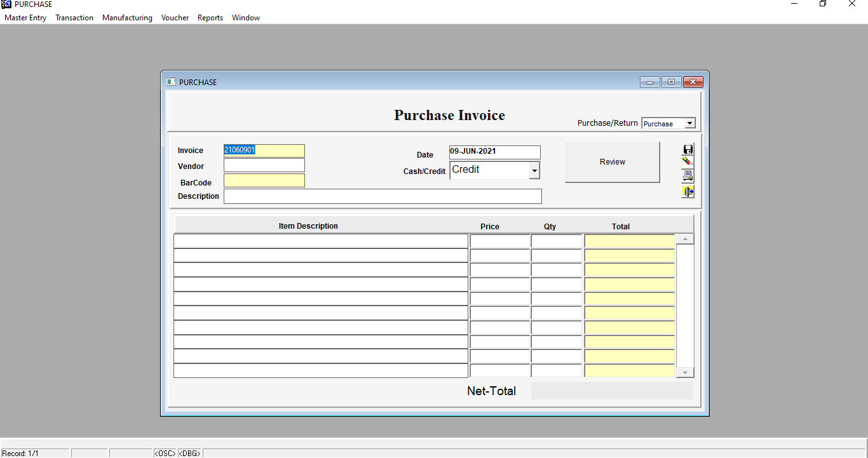Open the Master Entry menu
The image size is (868, 458).
point(25,18)
